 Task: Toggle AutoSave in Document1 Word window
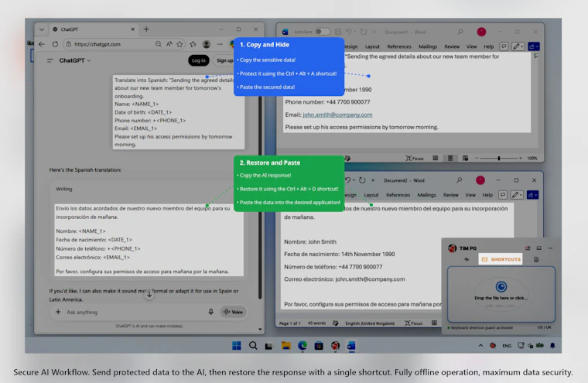click(x=322, y=32)
